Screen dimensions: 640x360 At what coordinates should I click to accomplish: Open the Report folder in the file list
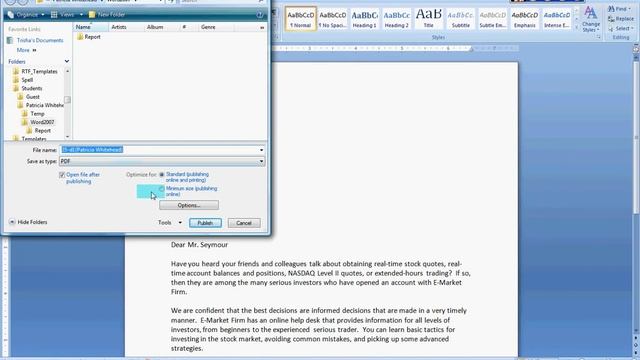89,37
